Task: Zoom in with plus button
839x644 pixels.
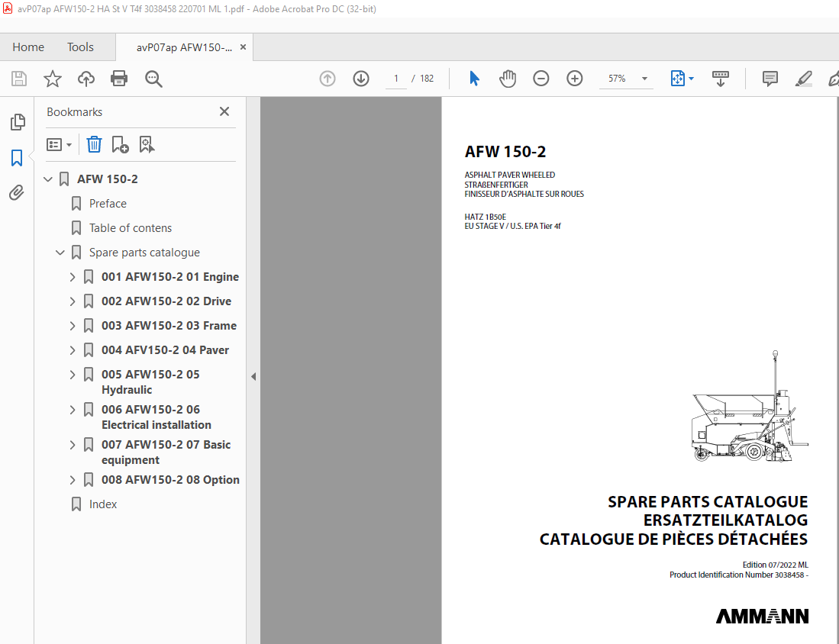Action: pos(575,79)
